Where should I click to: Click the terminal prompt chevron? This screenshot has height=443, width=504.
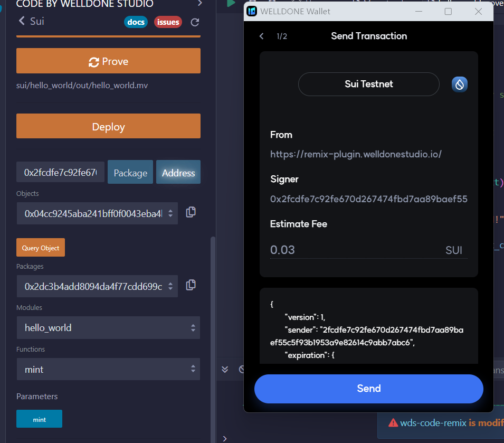click(225, 438)
